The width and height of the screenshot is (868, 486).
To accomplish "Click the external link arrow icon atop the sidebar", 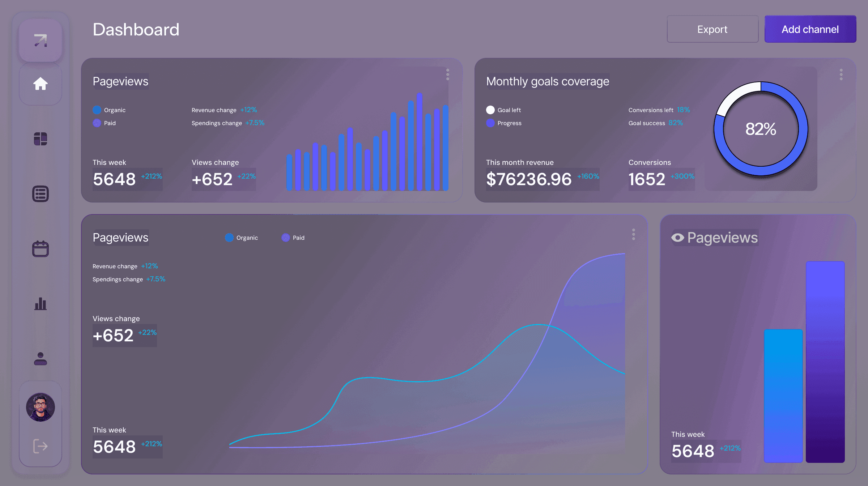I will pos(41,40).
